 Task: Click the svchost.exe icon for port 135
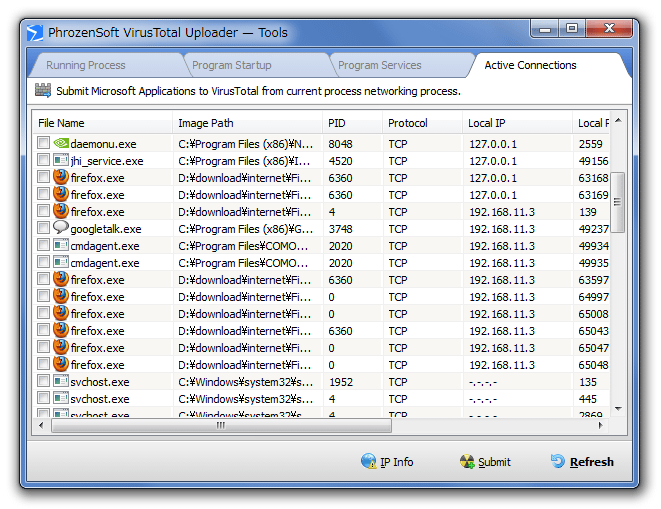[61, 381]
